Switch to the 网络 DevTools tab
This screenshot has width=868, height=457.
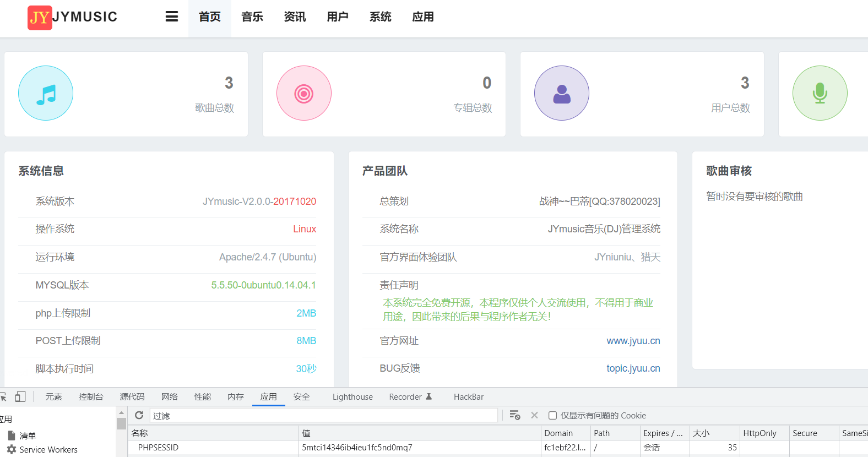170,396
